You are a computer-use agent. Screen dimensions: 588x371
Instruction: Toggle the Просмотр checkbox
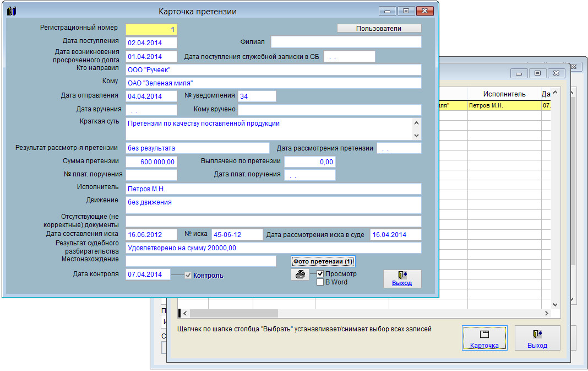click(x=320, y=274)
